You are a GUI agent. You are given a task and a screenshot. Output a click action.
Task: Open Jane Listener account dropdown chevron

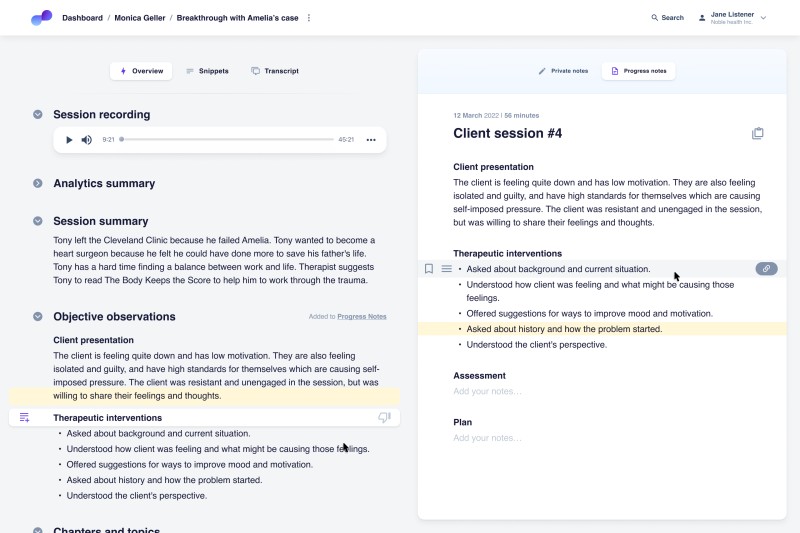763,18
